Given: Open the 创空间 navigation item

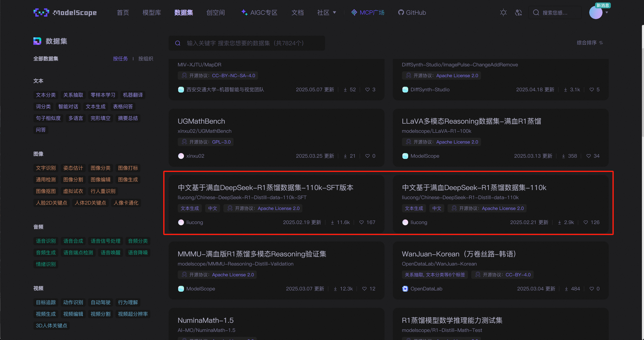Looking at the screenshot, I should 215,12.
